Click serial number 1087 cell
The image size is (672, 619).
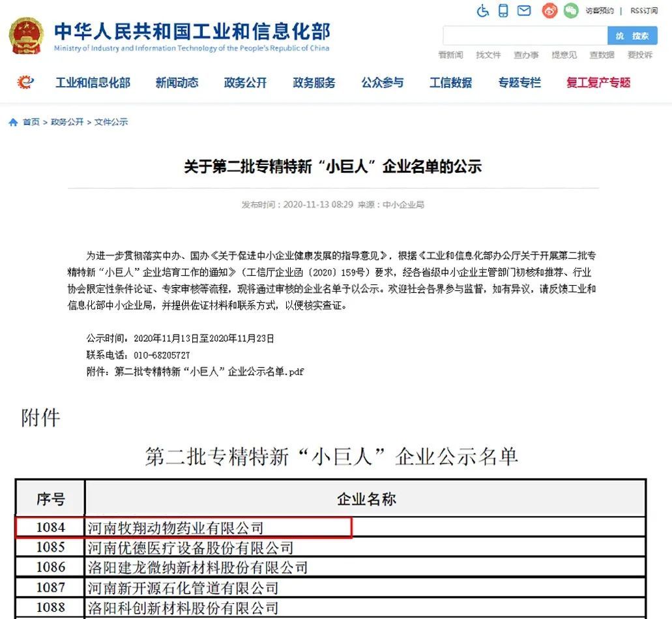click(x=51, y=587)
